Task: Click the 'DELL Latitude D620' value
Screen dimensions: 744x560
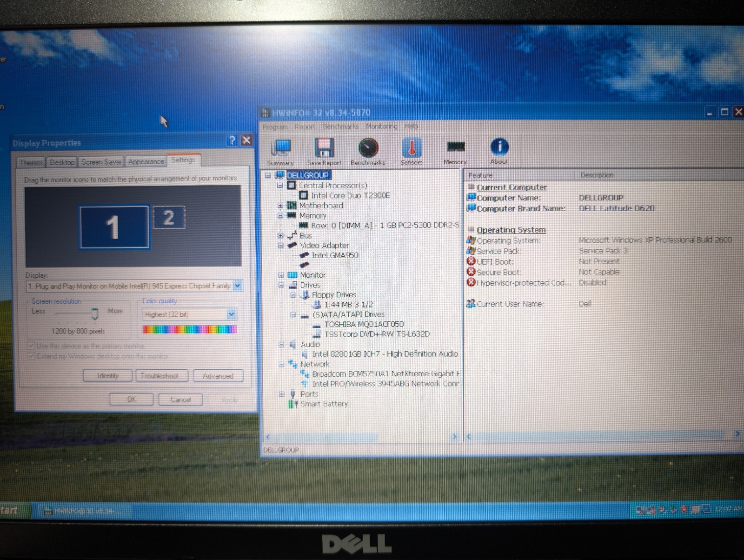Action: tap(617, 208)
